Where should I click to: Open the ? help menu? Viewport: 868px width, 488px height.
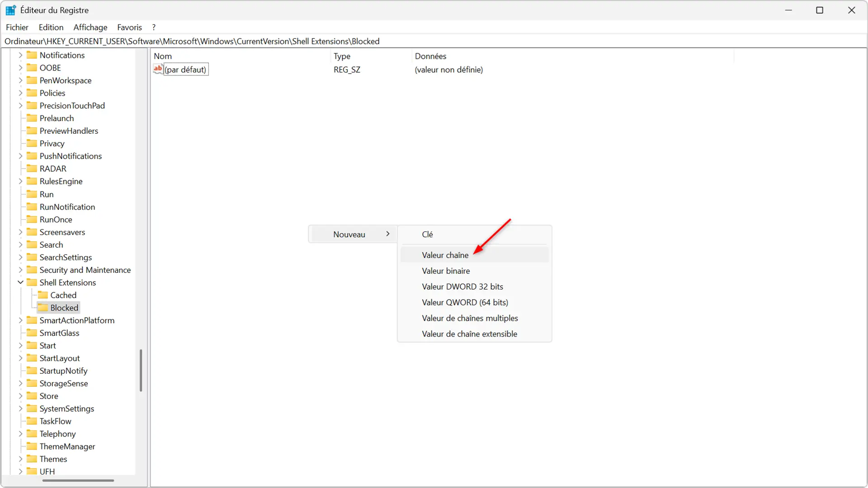pyautogui.click(x=154, y=28)
